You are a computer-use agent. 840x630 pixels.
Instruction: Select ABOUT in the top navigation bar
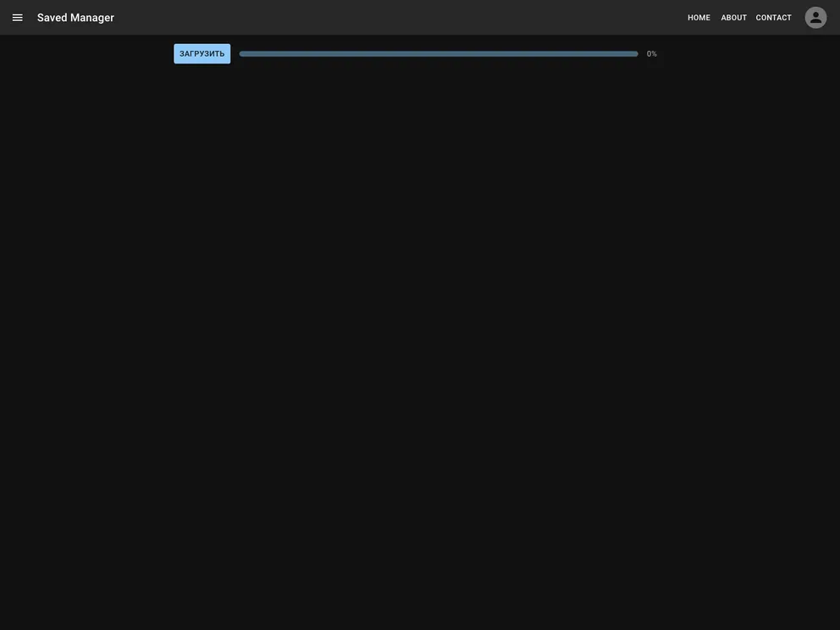click(733, 18)
